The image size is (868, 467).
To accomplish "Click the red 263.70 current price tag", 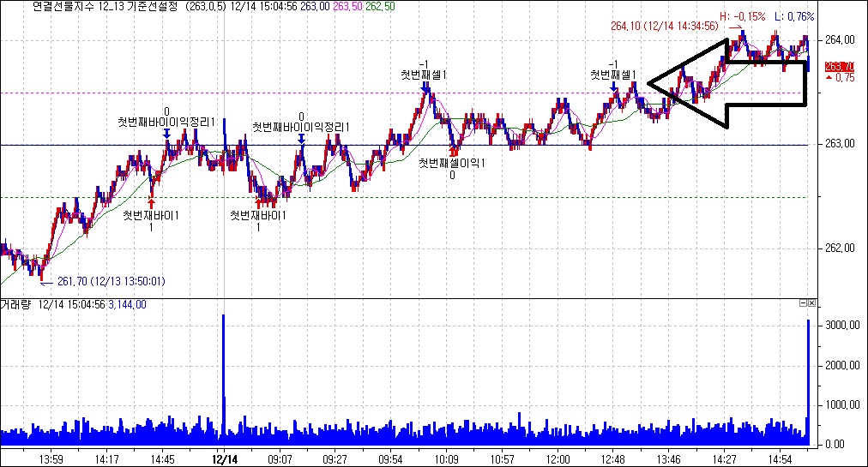I will tap(838, 66).
